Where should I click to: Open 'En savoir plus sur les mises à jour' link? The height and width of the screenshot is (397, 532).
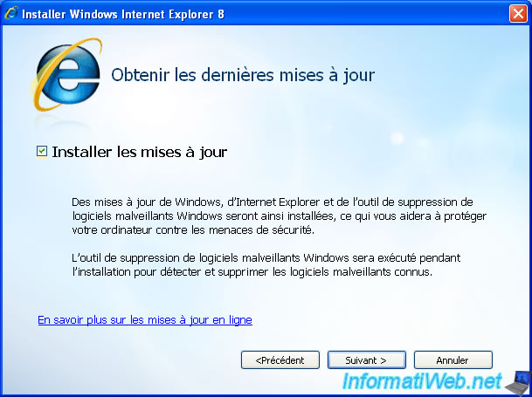click(145, 319)
